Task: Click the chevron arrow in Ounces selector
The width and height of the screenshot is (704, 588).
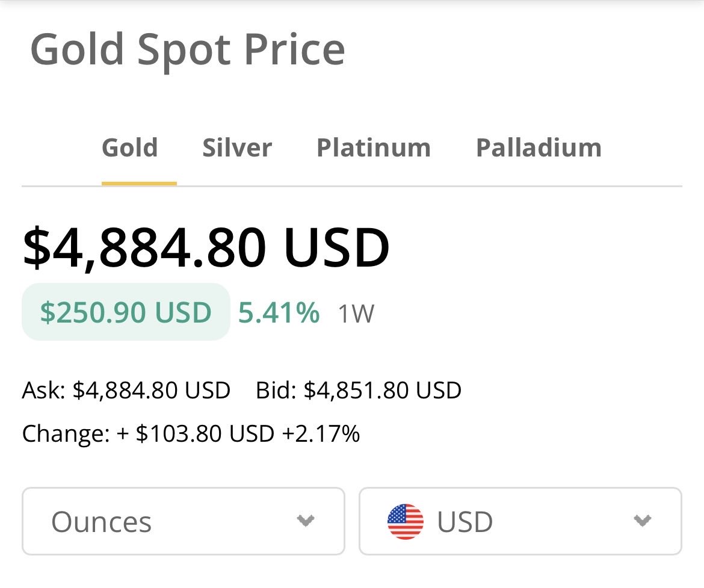Action: click(306, 521)
